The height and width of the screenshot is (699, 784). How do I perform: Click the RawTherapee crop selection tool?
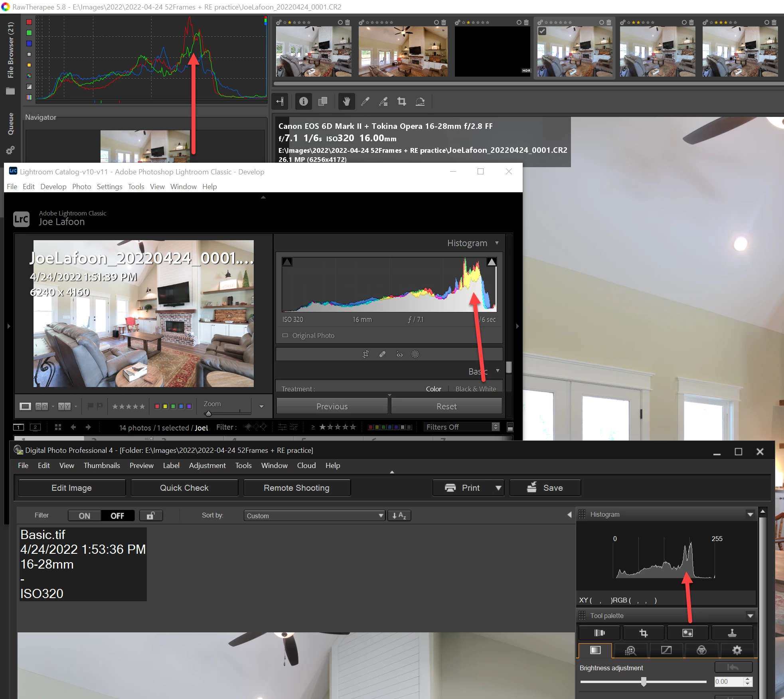coord(401,102)
